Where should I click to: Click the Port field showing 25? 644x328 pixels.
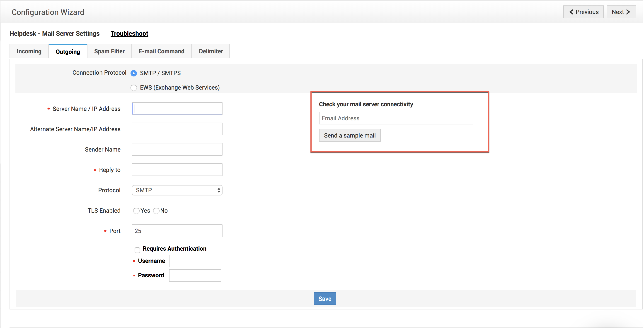(177, 231)
